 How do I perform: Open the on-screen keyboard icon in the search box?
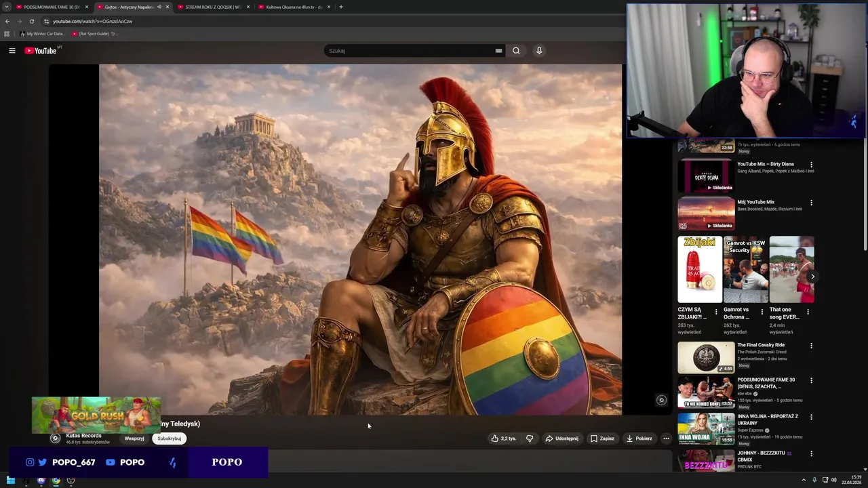(x=498, y=51)
